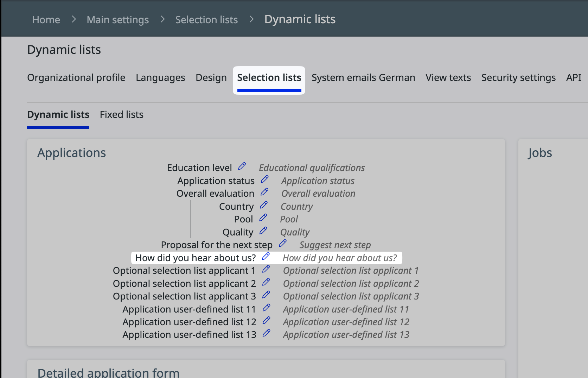Click pencil for Application user-defined list 12
Image resolution: width=588 pixels, height=378 pixels.
tap(266, 320)
